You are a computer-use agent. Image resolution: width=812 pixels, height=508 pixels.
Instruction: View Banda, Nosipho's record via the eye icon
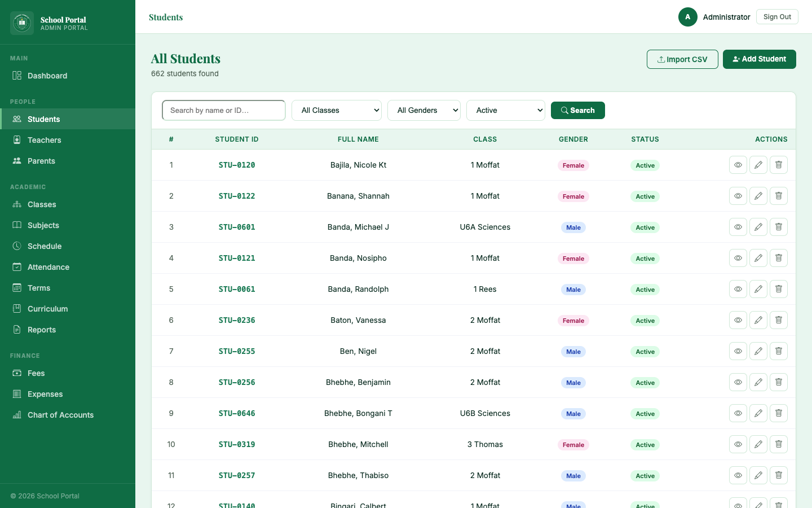coord(738,258)
